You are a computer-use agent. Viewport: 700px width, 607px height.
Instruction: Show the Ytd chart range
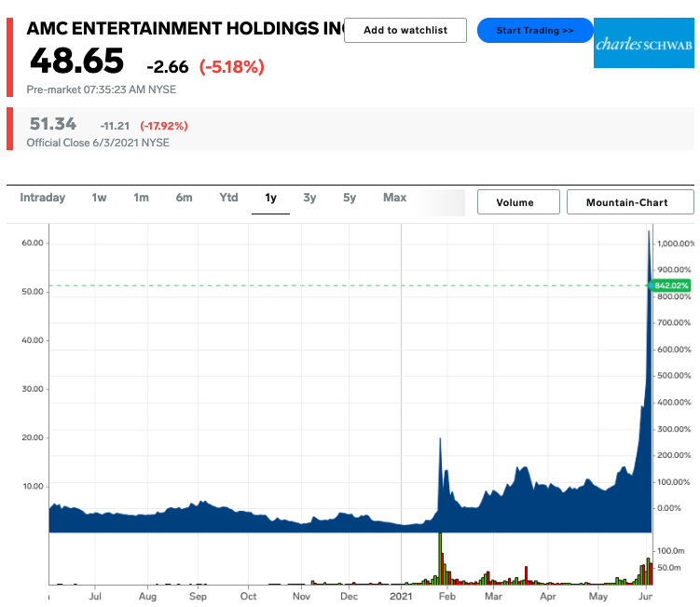228,198
